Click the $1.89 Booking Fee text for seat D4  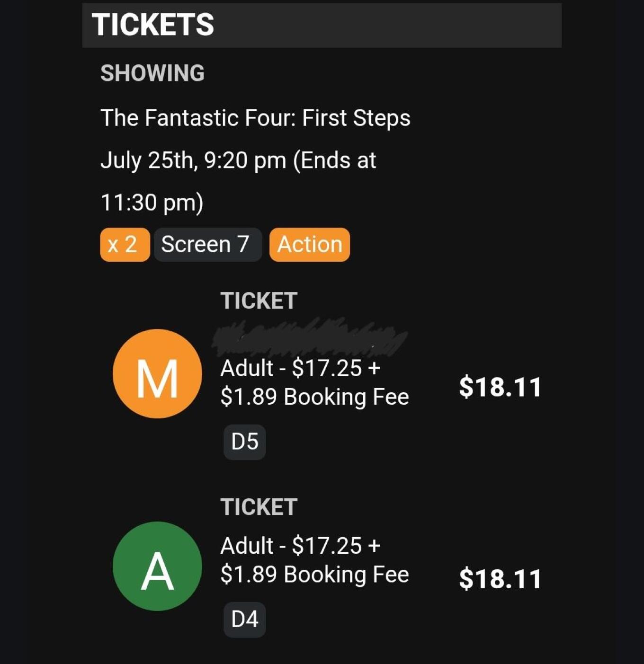[314, 575]
